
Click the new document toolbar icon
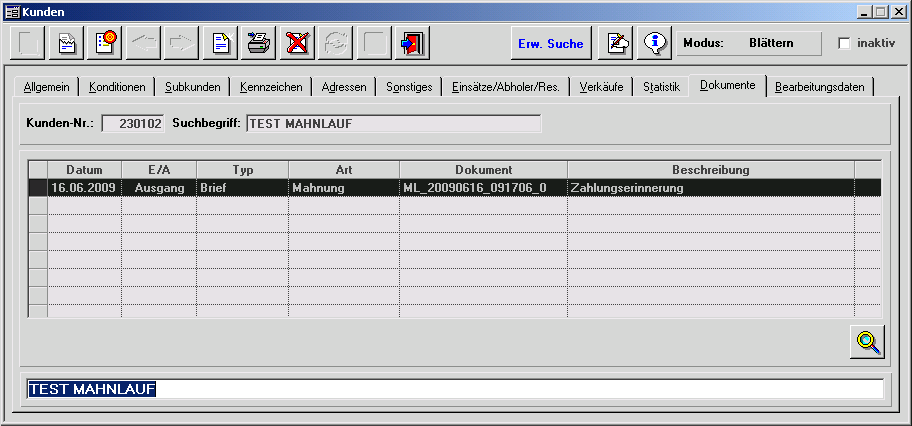[220, 44]
